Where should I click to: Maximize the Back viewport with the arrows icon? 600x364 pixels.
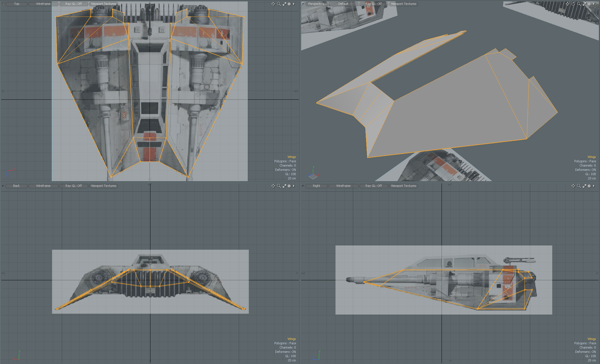(284, 186)
